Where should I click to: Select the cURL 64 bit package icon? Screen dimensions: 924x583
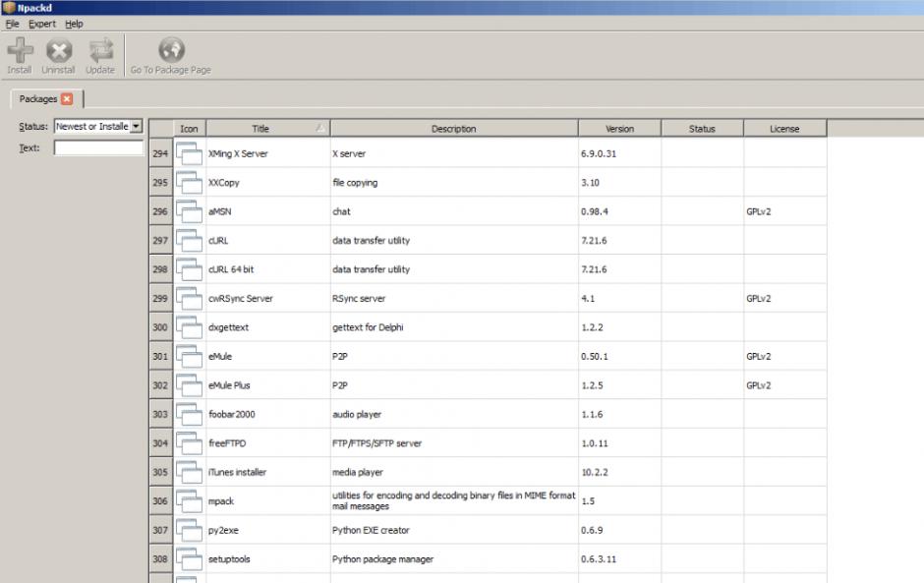coord(189,268)
